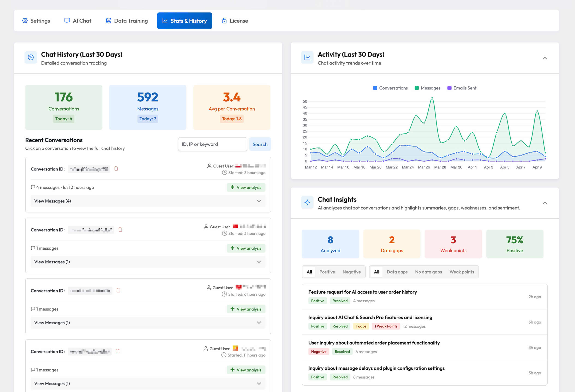This screenshot has height=392, width=575.
Task: Switch to the Data Training tab
Action: click(x=127, y=21)
